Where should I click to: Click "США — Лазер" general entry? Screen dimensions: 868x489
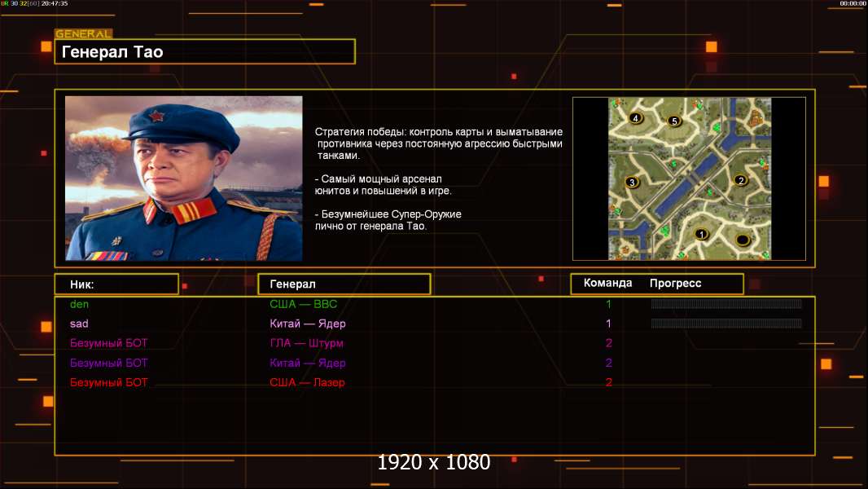coord(307,382)
